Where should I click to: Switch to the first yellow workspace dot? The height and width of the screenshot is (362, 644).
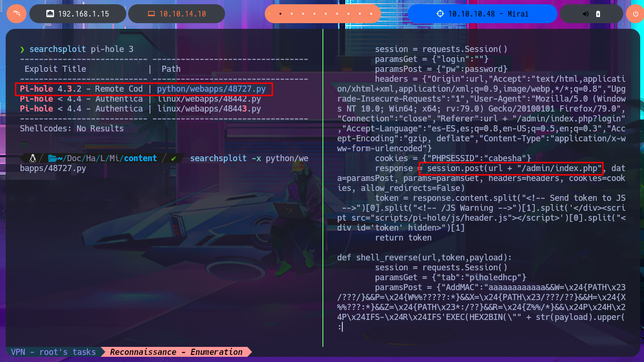point(269,14)
